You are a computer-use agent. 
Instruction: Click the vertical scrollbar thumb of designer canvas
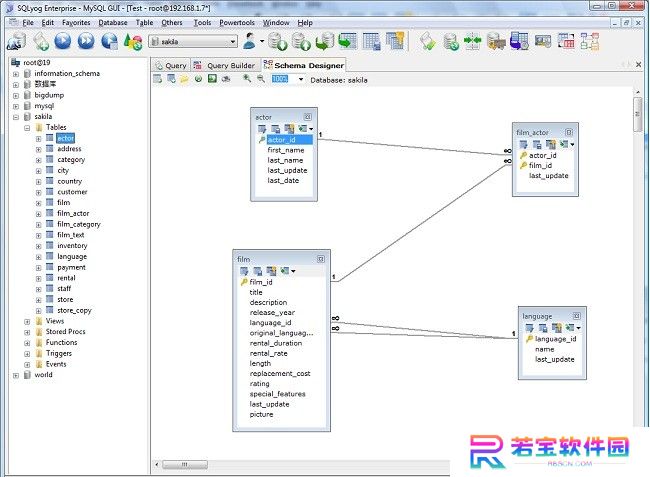pyautogui.click(x=638, y=114)
